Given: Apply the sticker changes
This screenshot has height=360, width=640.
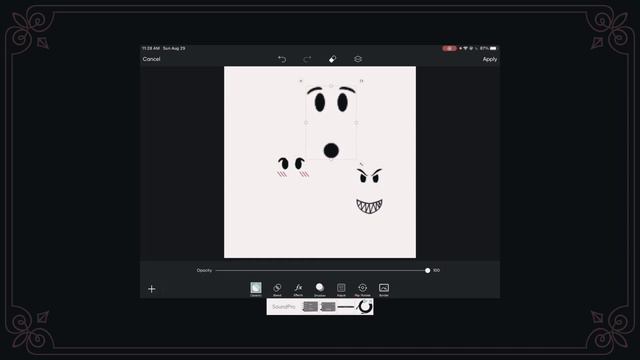Looking at the screenshot, I should click(490, 59).
